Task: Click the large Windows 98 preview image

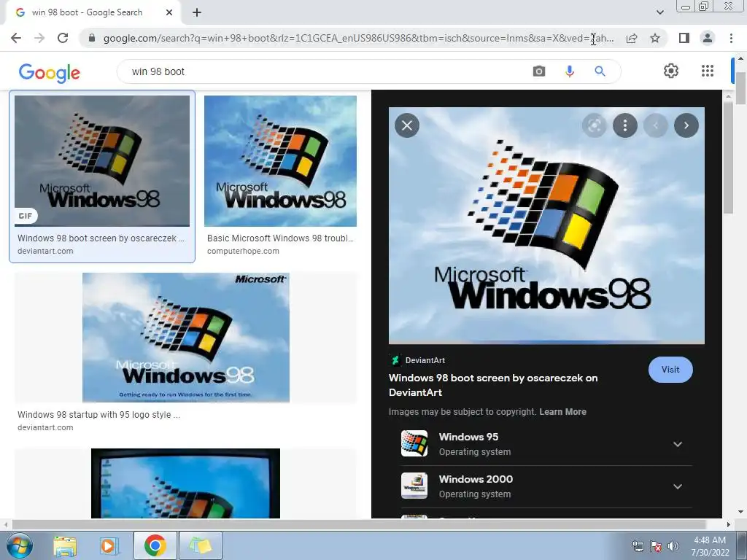Action: (x=546, y=225)
